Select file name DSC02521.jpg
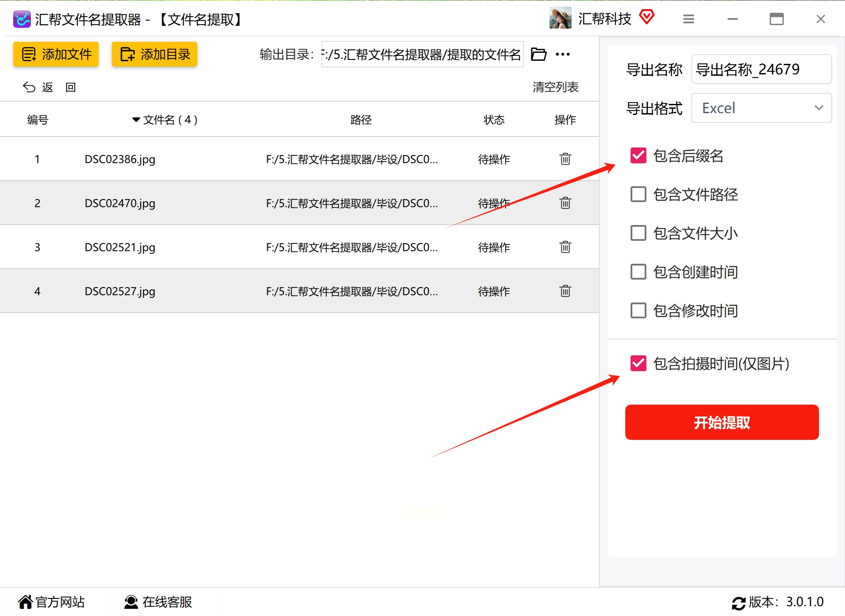 click(120, 247)
